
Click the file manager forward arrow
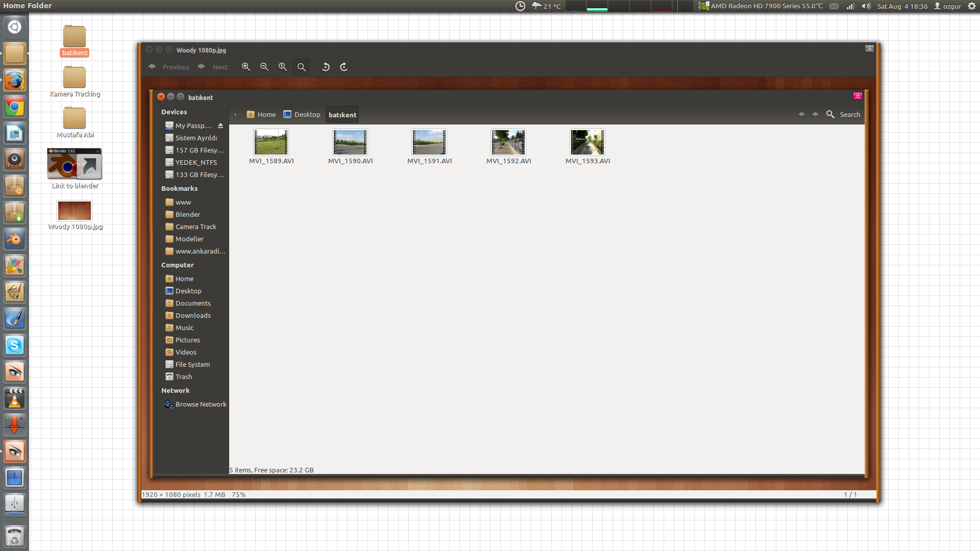click(x=815, y=114)
